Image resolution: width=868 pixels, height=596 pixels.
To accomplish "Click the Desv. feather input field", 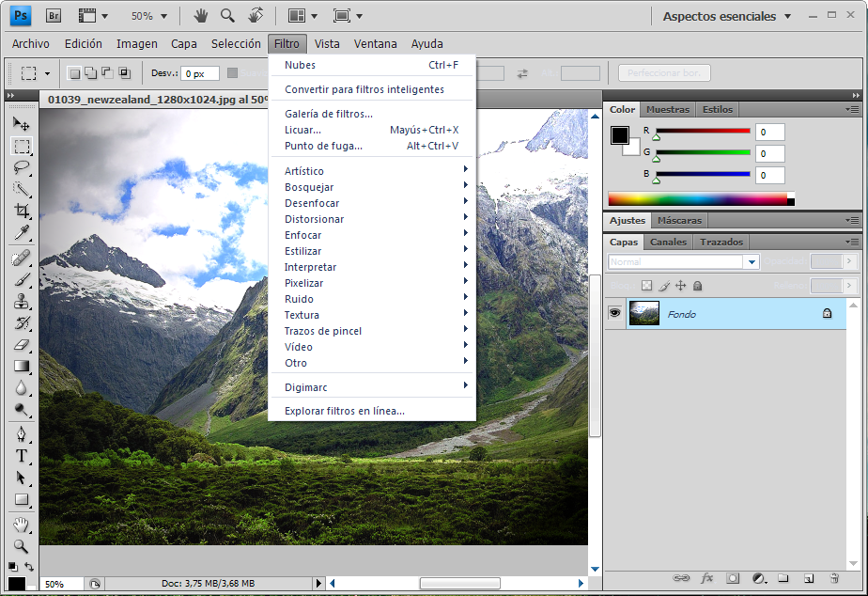I will pos(199,73).
